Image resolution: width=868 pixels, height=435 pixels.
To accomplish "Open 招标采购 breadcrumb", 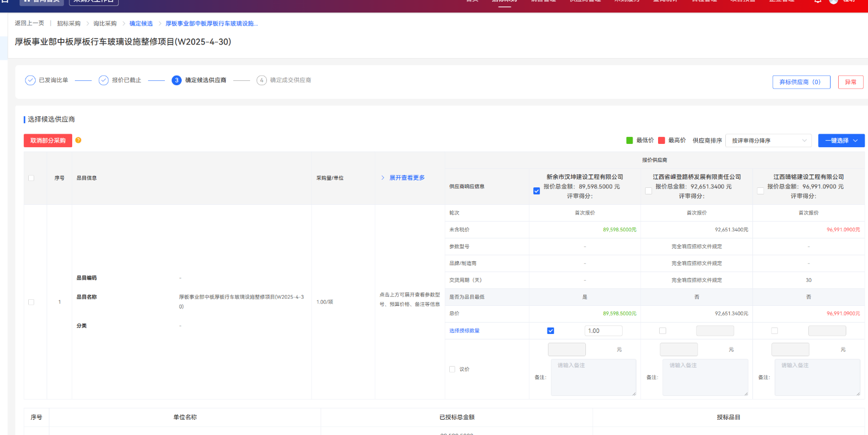I will point(69,23).
